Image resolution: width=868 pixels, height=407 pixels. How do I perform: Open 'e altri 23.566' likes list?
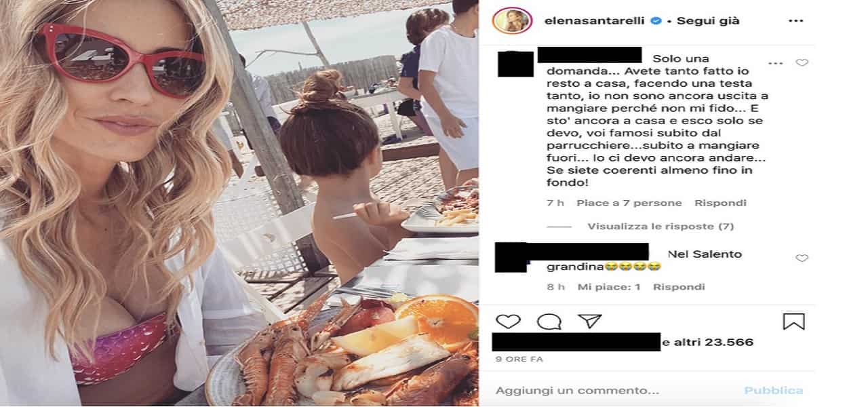click(x=708, y=342)
